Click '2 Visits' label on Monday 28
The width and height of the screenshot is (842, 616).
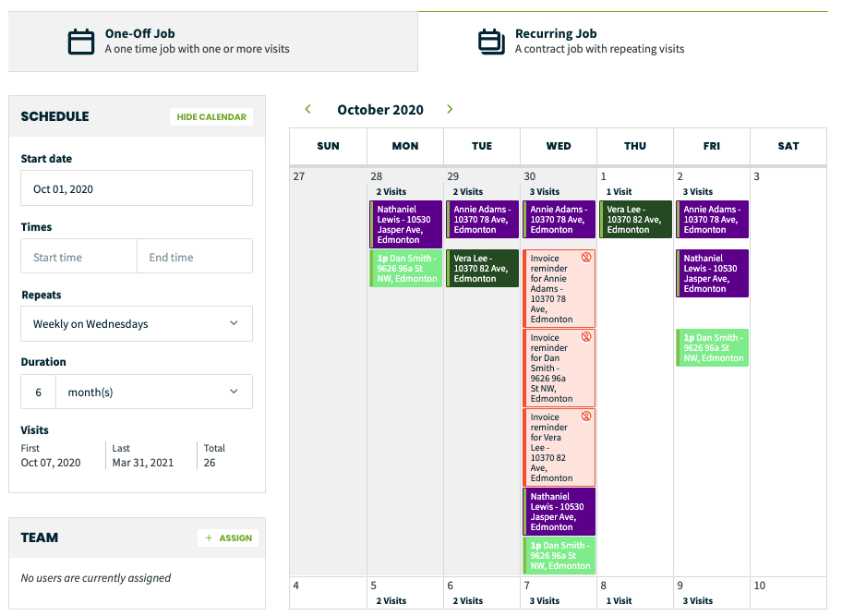(x=391, y=192)
